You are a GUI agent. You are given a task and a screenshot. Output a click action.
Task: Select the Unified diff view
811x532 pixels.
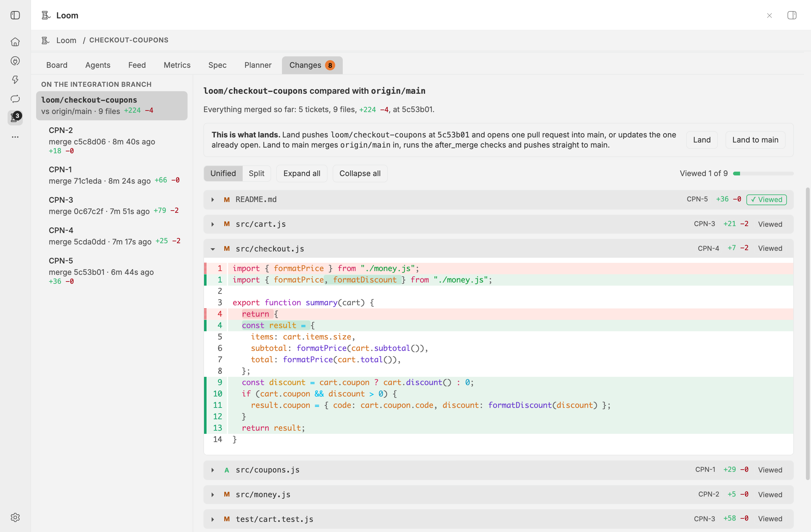(x=223, y=173)
